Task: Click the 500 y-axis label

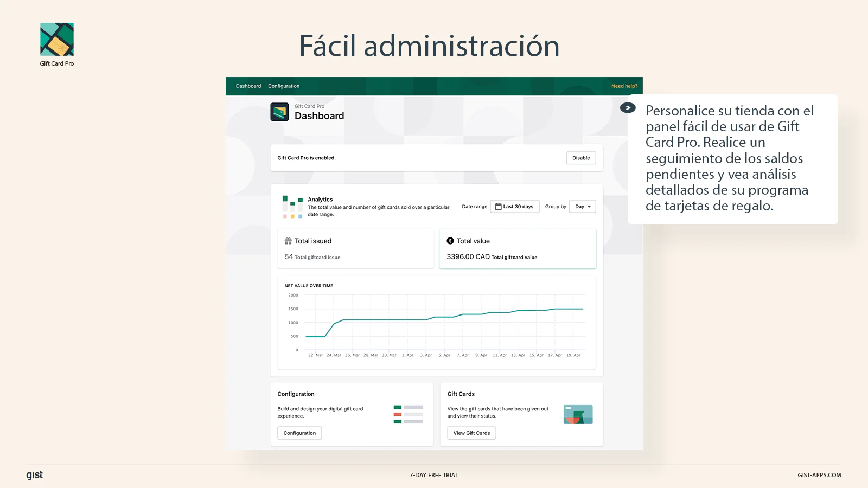Action: click(294, 336)
